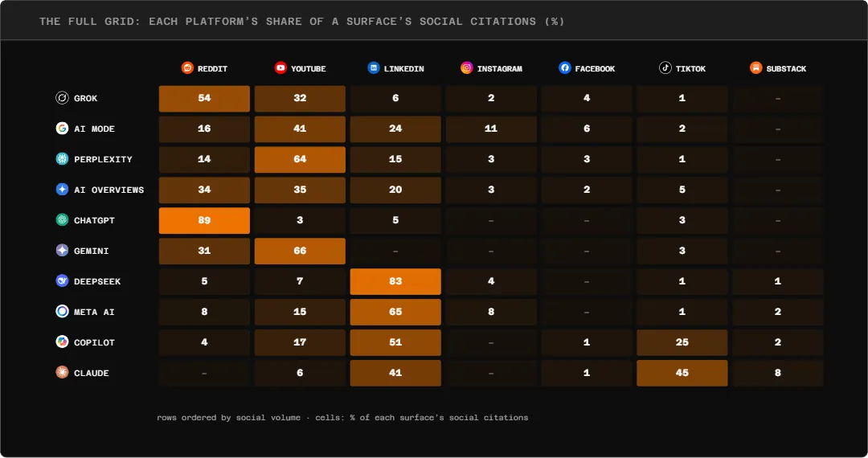Click the Instagram logo icon
The width and height of the screenshot is (868, 458).
coord(467,67)
